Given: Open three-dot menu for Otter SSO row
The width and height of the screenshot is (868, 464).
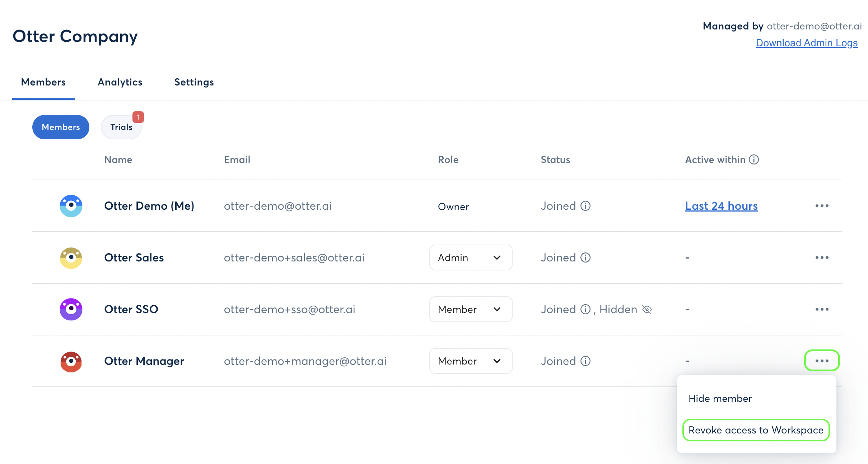Looking at the screenshot, I should (822, 309).
